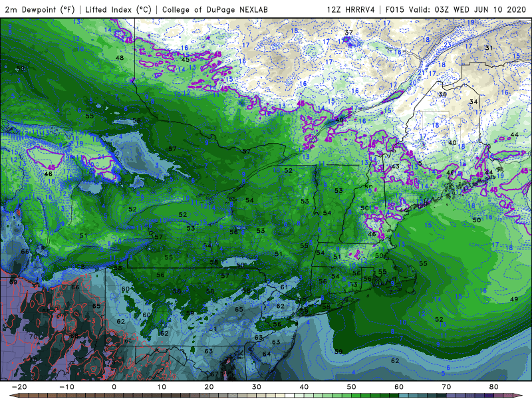The height and width of the screenshot is (399, 532).
Task: Click the -10 label on the color scale
Action: coord(66,387)
